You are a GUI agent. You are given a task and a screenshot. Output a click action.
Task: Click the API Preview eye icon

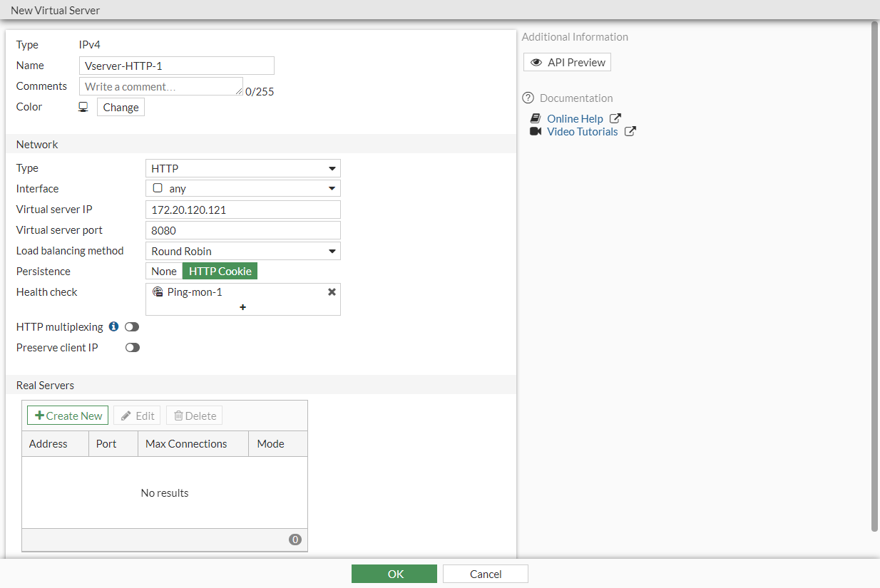[x=536, y=62]
